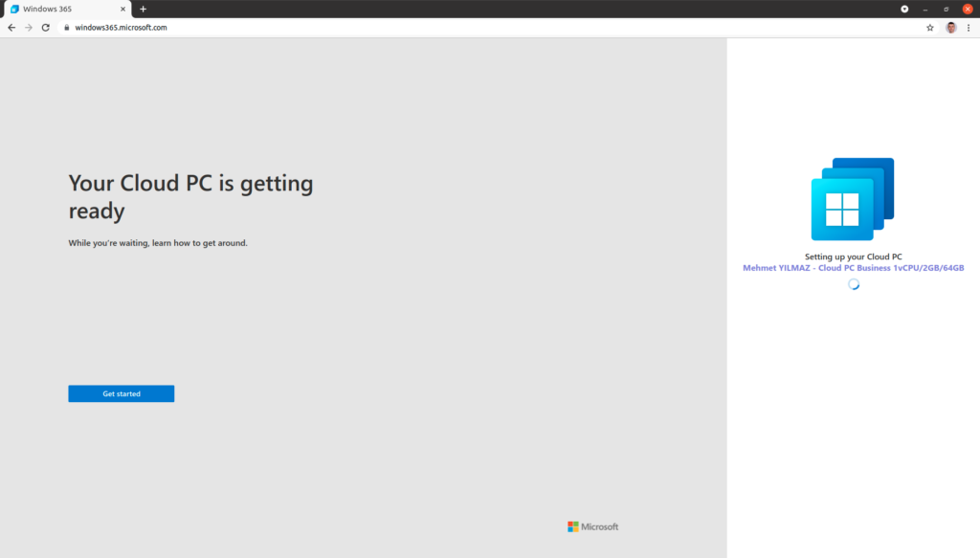Click the Microsoft logo in footer
This screenshot has height=558, width=980.
[x=592, y=526]
